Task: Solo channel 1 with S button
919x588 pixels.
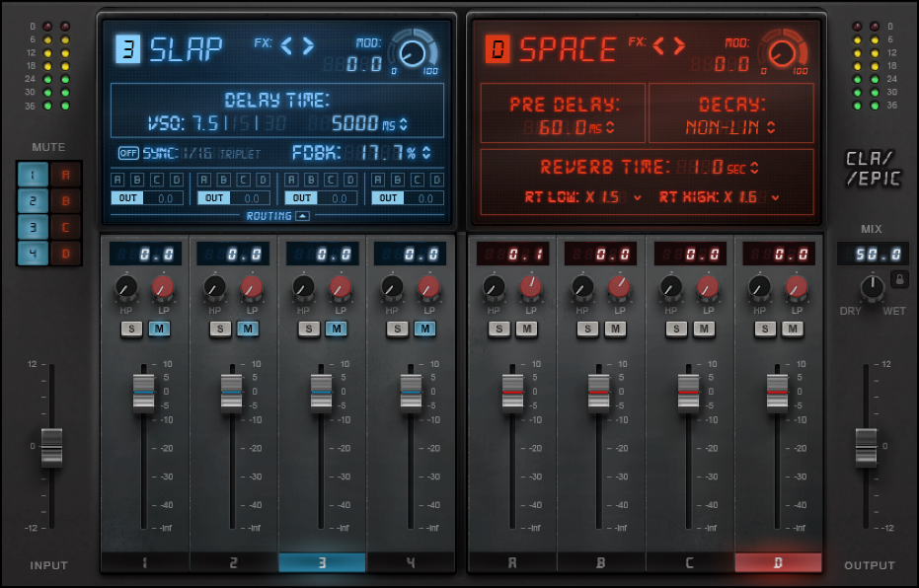Action: [x=131, y=330]
